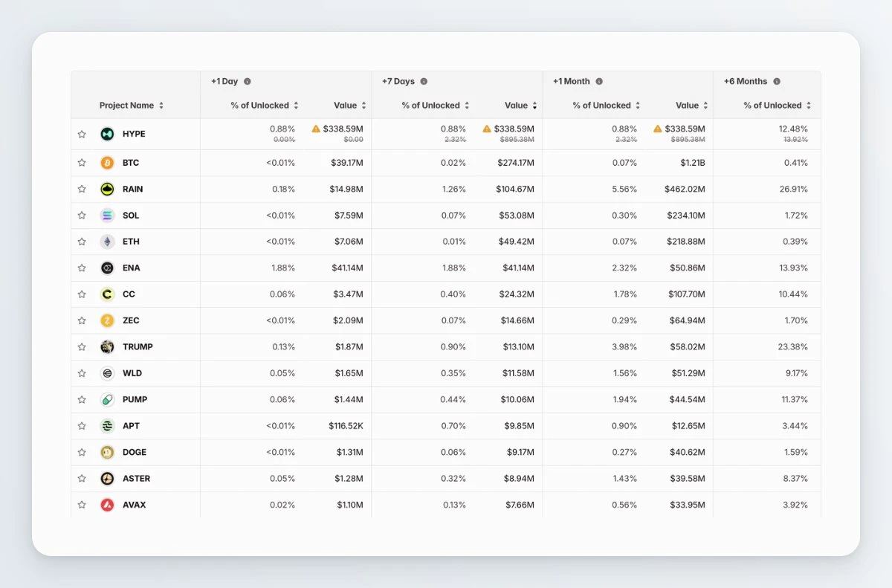Screen dimensions: 892x588
Task: Click the BTC coin logo
Action: (107, 163)
